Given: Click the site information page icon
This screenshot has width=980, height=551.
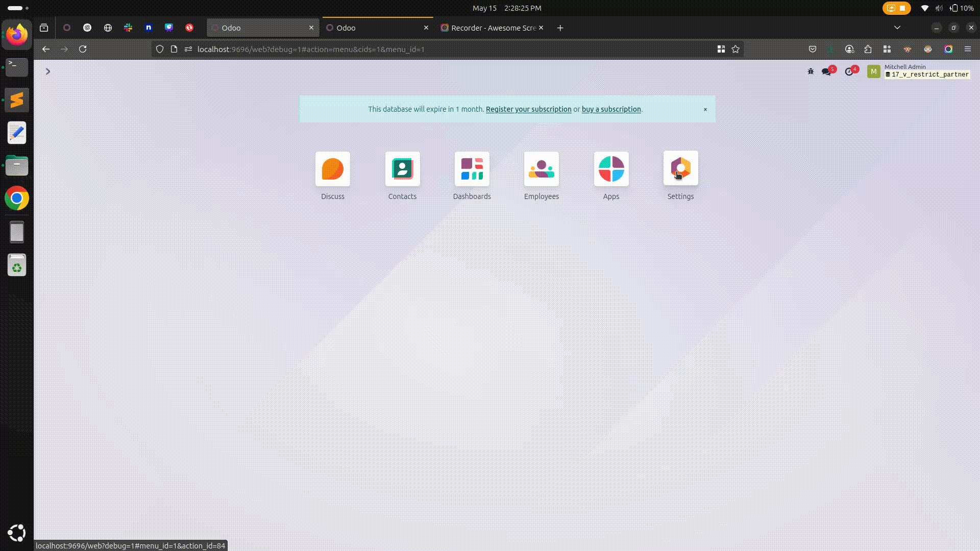Looking at the screenshot, I should [x=174, y=49].
